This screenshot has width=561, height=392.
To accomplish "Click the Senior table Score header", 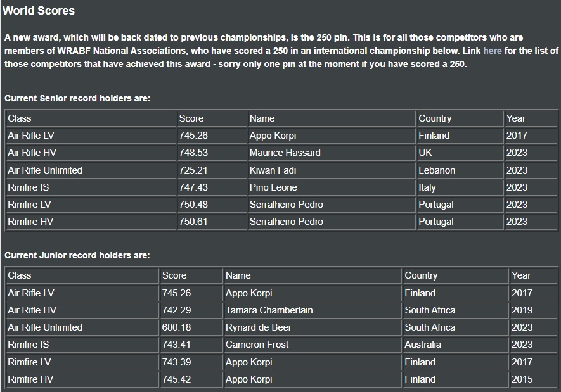I will pos(212,118).
